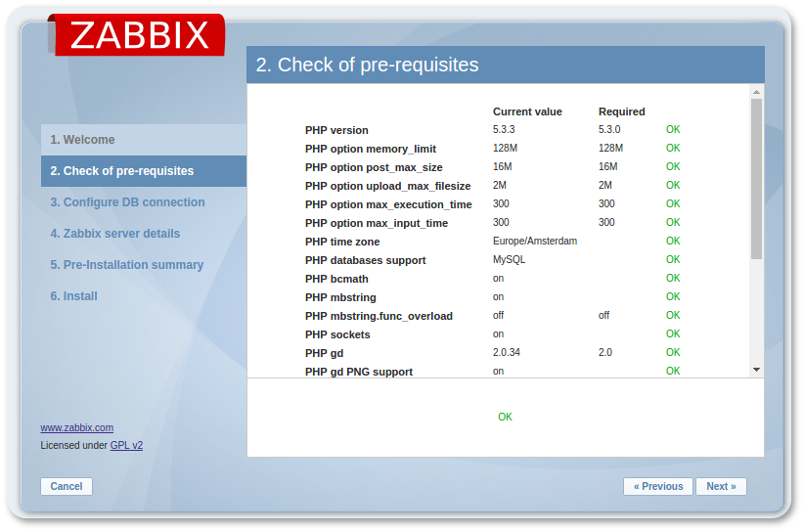Image resolution: width=804 pixels, height=532 pixels.
Task: Click the « Previous button
Action: (x=658, y=486)
